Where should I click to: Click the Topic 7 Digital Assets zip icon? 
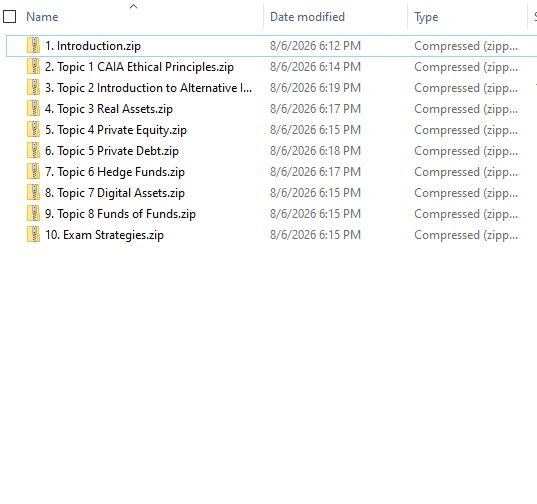point(33,192)
